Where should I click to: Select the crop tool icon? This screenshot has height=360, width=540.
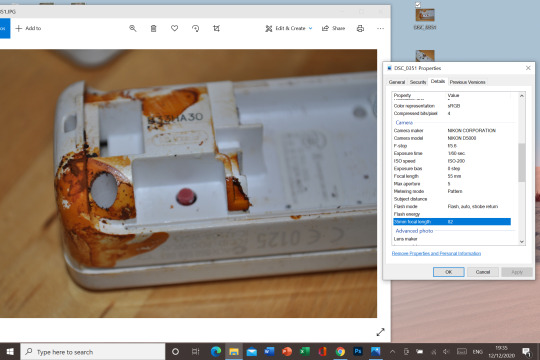coord(216,28)
